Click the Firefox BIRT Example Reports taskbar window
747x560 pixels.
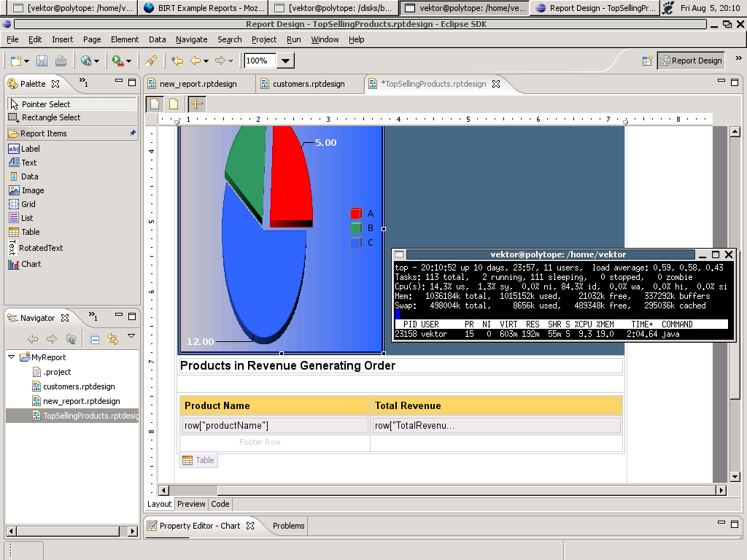coord(201,8)
